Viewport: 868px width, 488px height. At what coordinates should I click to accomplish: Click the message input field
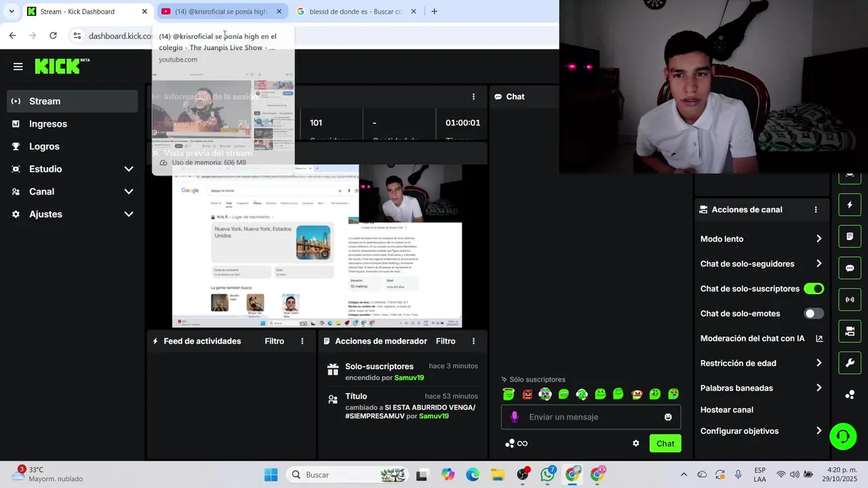click(x=590, y=417)
